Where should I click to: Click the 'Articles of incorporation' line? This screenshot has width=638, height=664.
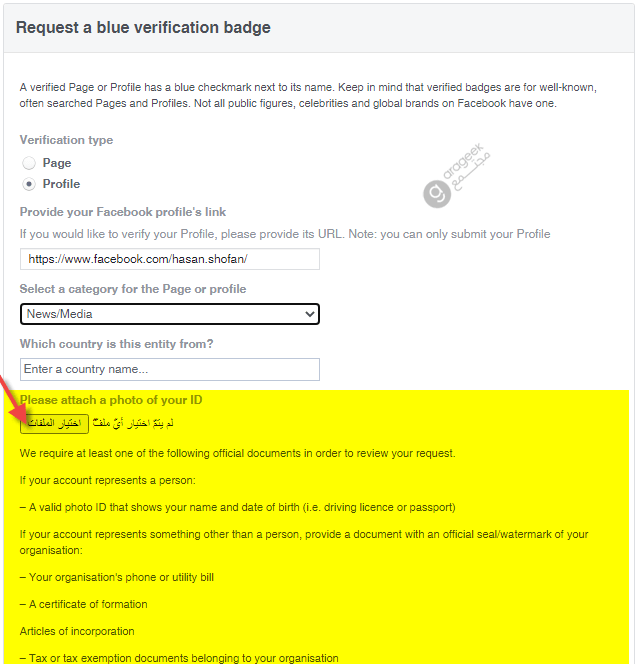point(77,631)
